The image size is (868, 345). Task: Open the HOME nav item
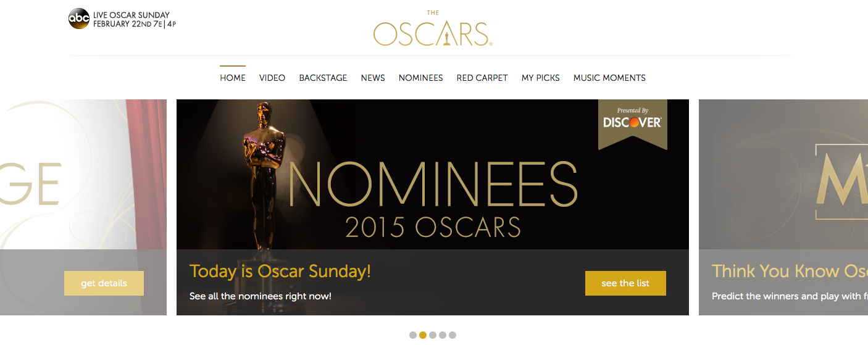(233, 78)
